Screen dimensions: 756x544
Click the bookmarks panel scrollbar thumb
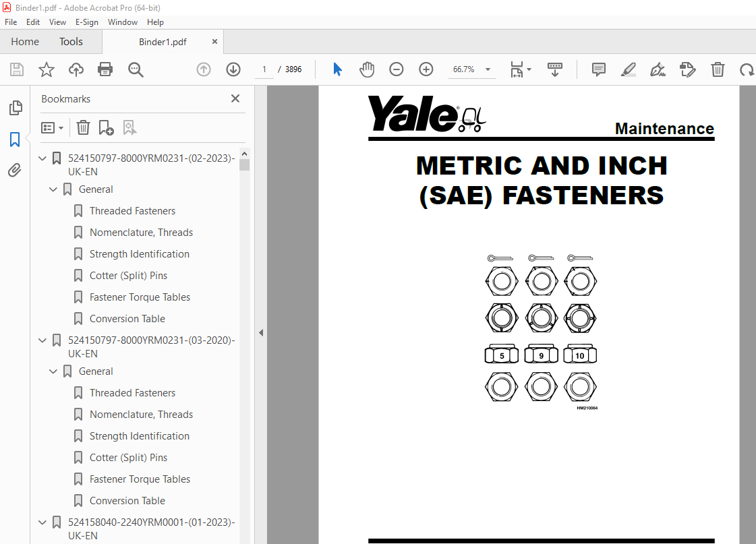(244, 164)
